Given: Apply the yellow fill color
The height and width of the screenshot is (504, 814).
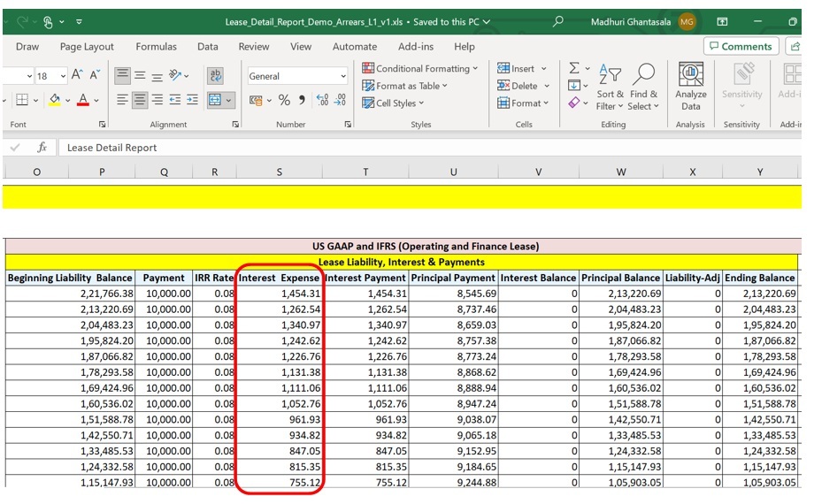Looking at the screenshot, I should pyautogui.click(x=54, y=101).
